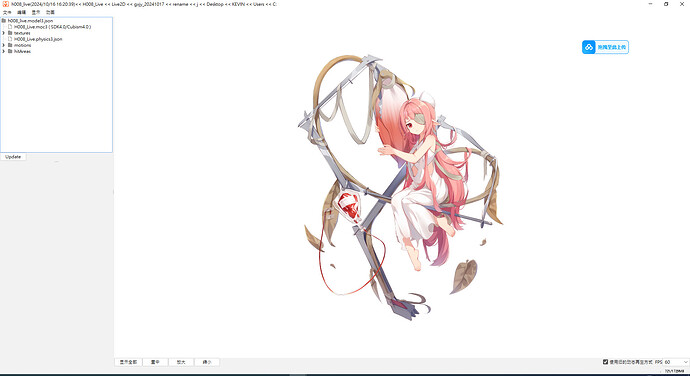Click the file icon next to H008_Live.moc3
Viewport: 690px width, 376px height.
(10, 27)
